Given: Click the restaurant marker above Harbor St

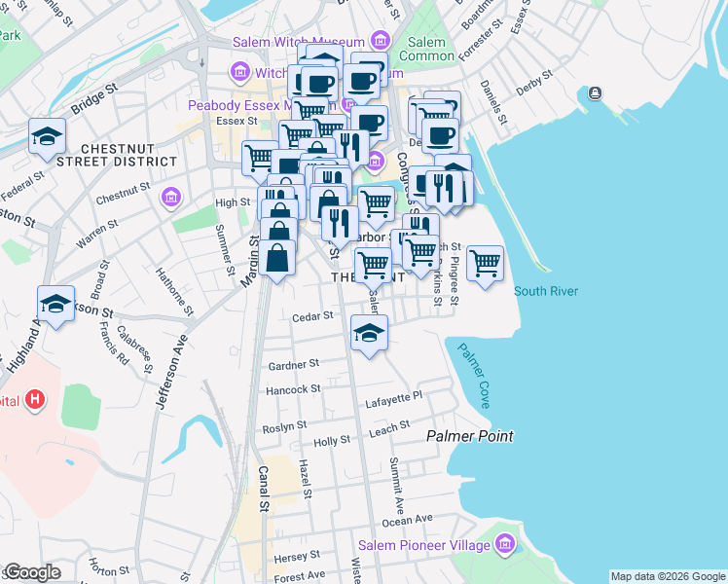Looking at the screenshot, I should (x=340, y=224).
